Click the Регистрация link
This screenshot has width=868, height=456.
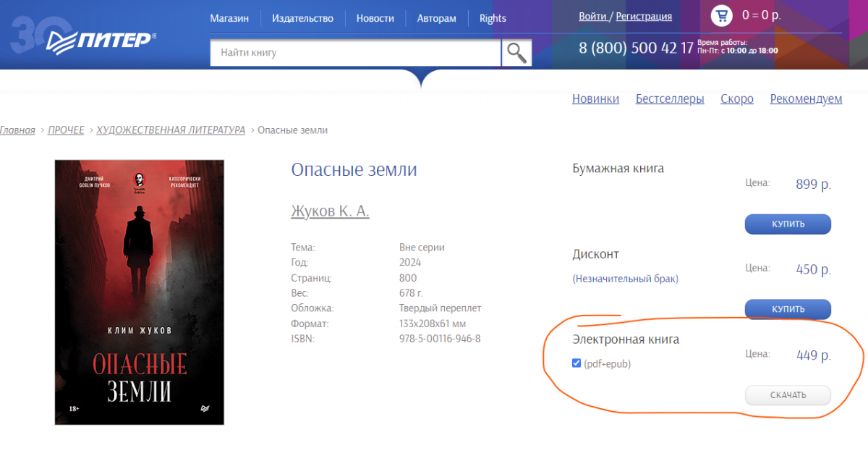(x=644, y=16)
